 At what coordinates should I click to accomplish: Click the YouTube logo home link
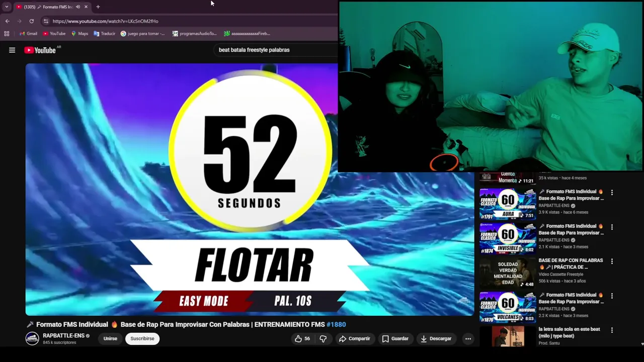(40, 50)
